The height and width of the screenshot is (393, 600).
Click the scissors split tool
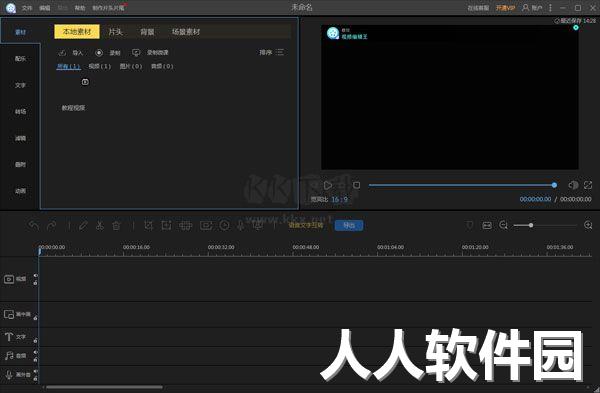[x=100, y=225]
